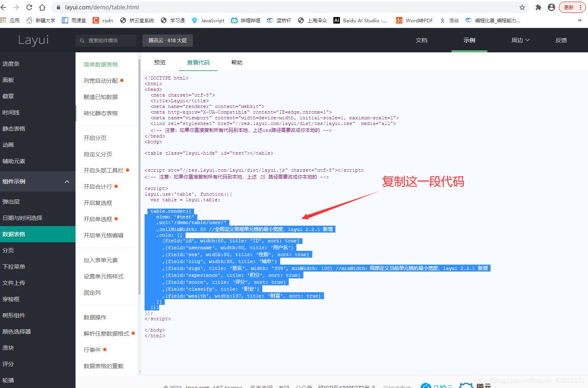Open the 上海泽众 bookmark
Image resolution: width=588 pixels, height=388 pixels.
coord(313,20)
